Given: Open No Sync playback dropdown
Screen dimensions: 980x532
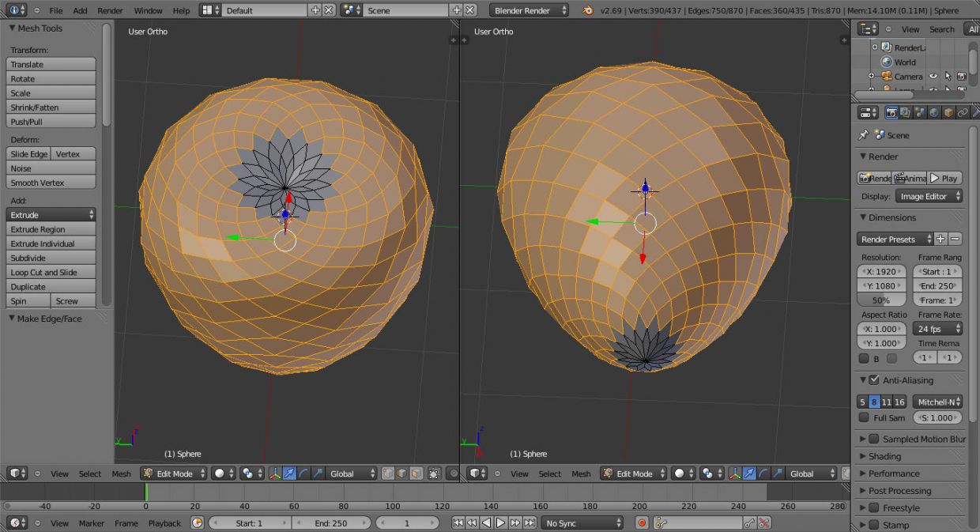Looking at the screenshot, I should pos(582,523).
